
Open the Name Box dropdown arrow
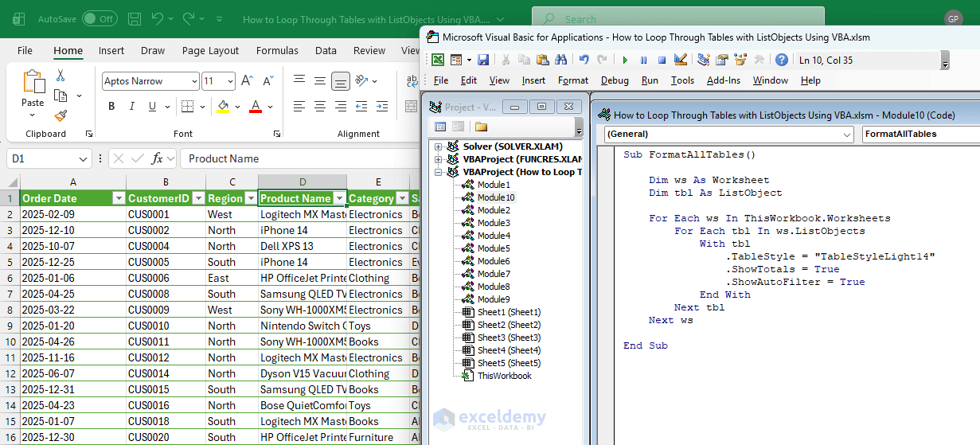pos(84,158)
